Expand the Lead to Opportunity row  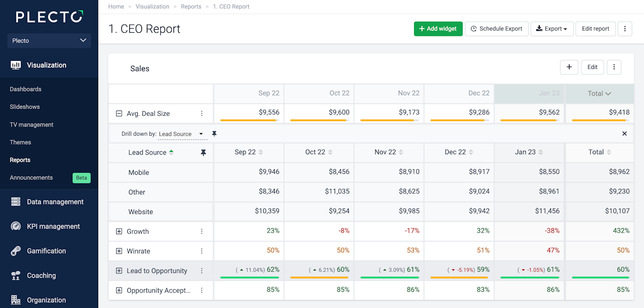119,271
